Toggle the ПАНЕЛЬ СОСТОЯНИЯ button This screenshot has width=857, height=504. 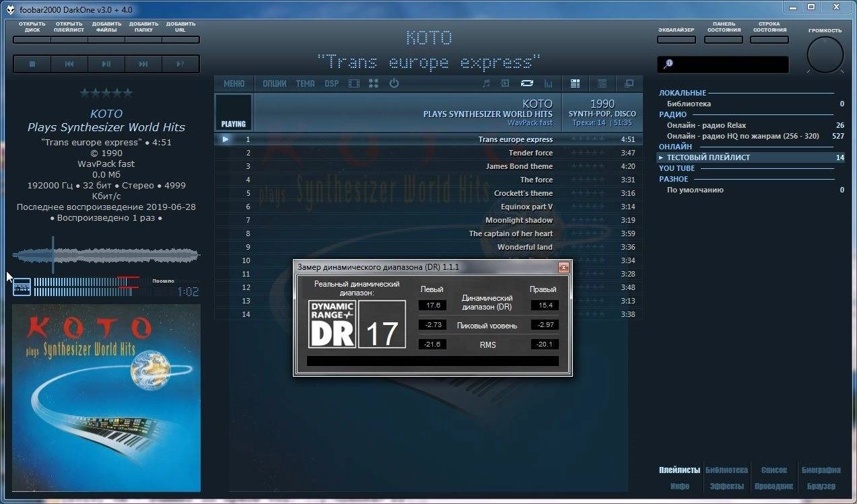724,39
